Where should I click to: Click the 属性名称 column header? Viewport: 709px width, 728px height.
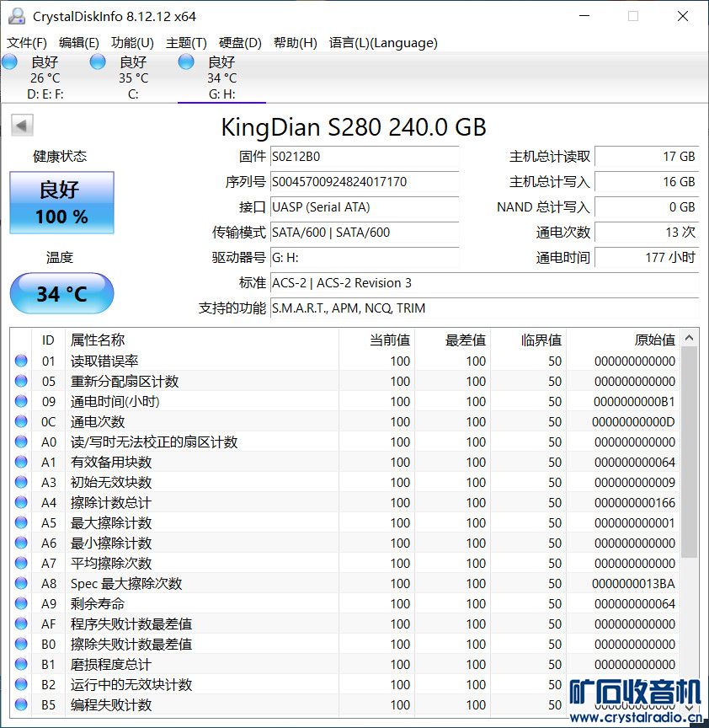[x=202, y=340]
